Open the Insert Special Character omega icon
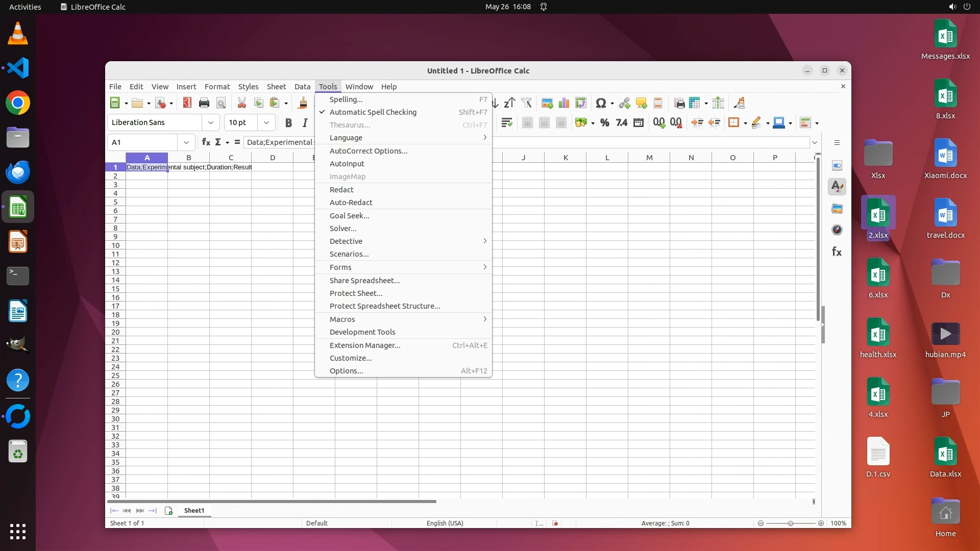Image resolution: width=980 pixels, height=551 pixels. pos(601,103)
